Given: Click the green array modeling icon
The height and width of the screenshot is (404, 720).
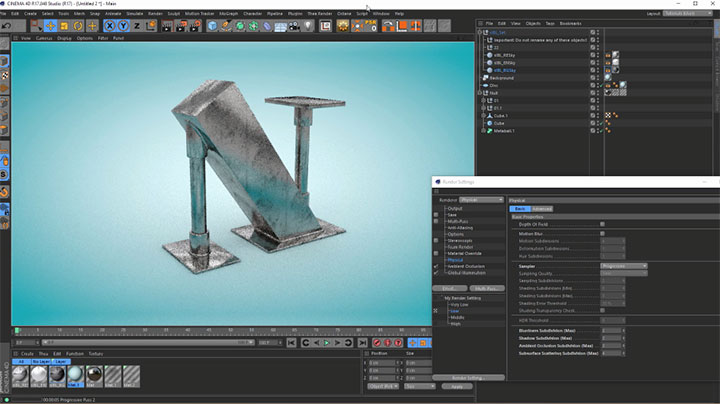Looking at the screenshot, I should (253, 26).
